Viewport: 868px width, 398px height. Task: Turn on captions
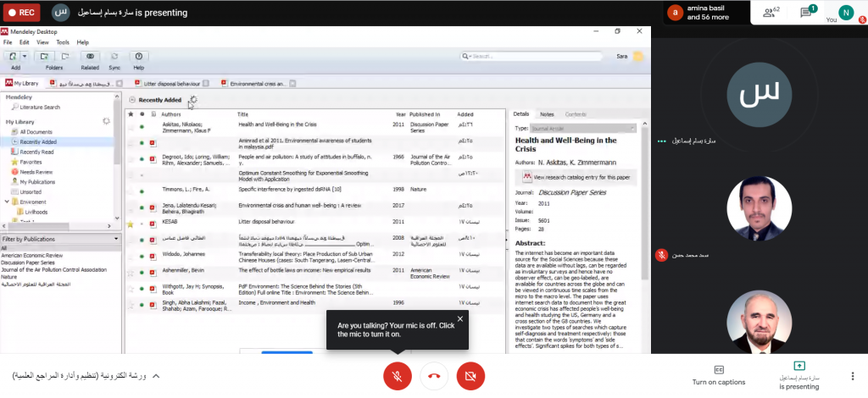point(719,374)
